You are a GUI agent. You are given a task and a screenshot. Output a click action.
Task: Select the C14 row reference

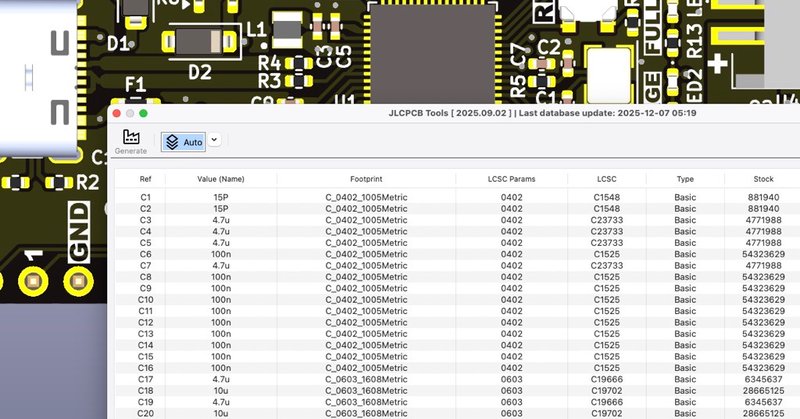[145, 345]
